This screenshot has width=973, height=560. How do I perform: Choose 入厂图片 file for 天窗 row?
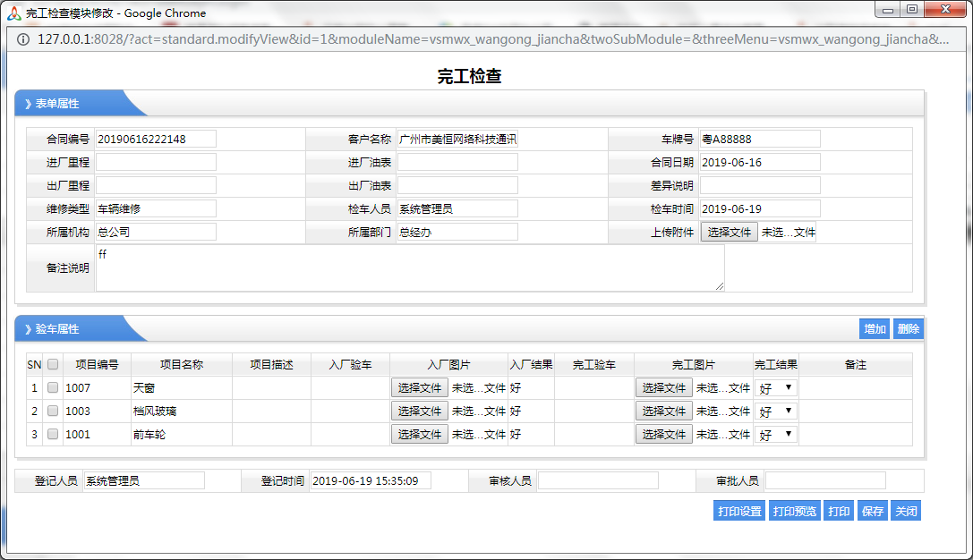pos(419,388)
